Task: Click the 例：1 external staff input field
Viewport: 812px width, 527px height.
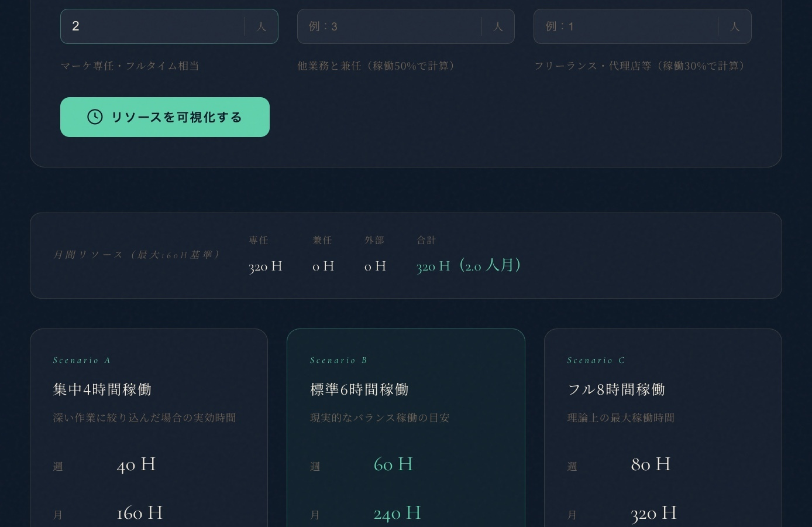Action: [x=642, y=26]
